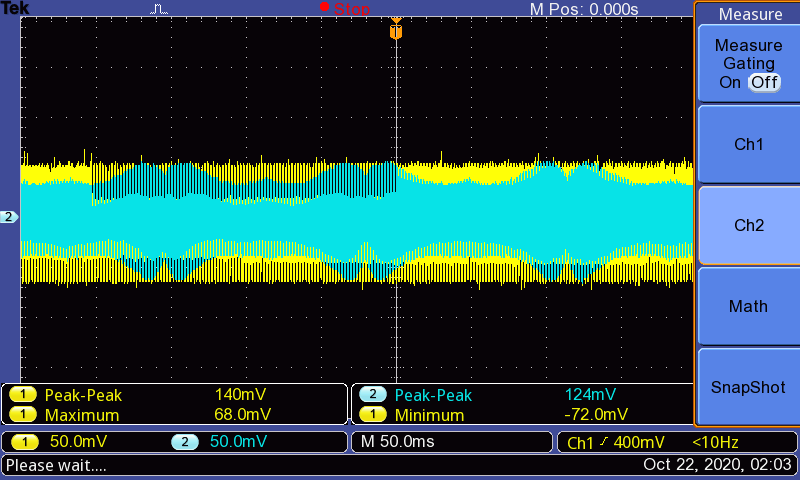Click the M 50.0ms timebase readout
This screenshot has width=800, height=480.
[397, 442]
